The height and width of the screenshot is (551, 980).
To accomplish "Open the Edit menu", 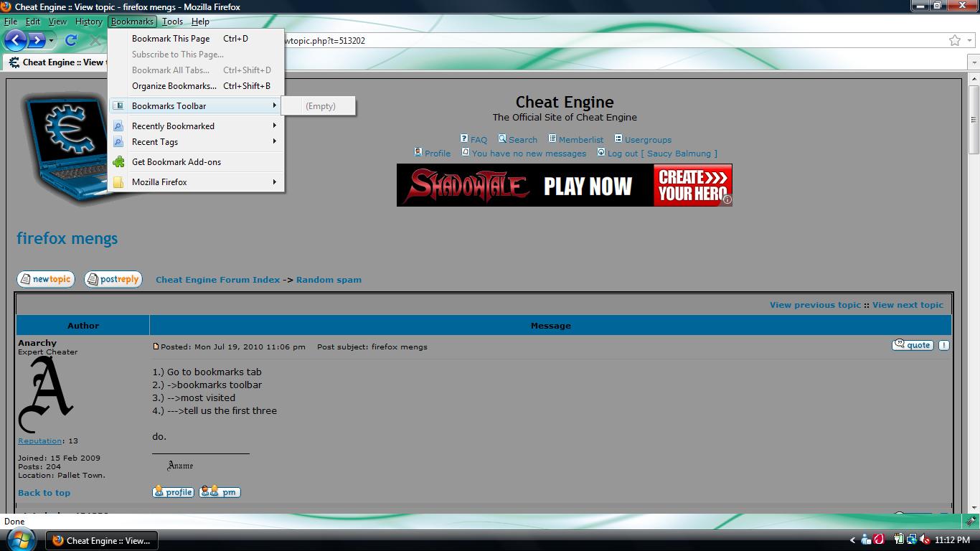I will click(33, 22).
